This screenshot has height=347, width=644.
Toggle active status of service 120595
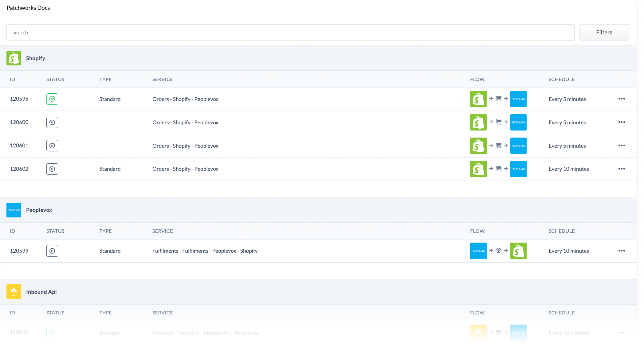click(52, 99)
